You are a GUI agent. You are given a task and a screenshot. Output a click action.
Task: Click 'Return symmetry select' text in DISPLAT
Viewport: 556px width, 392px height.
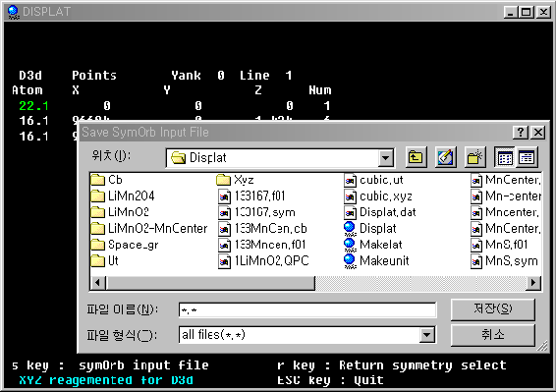tap(422, 365)
